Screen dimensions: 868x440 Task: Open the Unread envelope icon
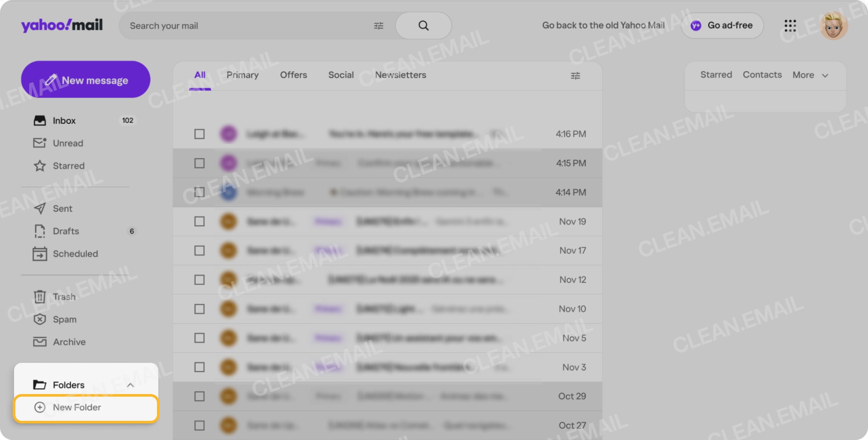(40, 143)
